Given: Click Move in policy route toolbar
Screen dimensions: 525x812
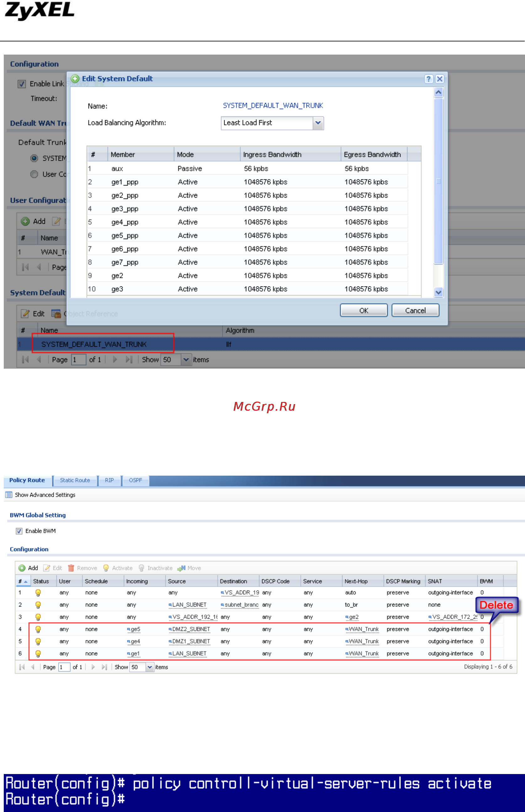Looking at the screenshot, I should [x=189, y=568].
